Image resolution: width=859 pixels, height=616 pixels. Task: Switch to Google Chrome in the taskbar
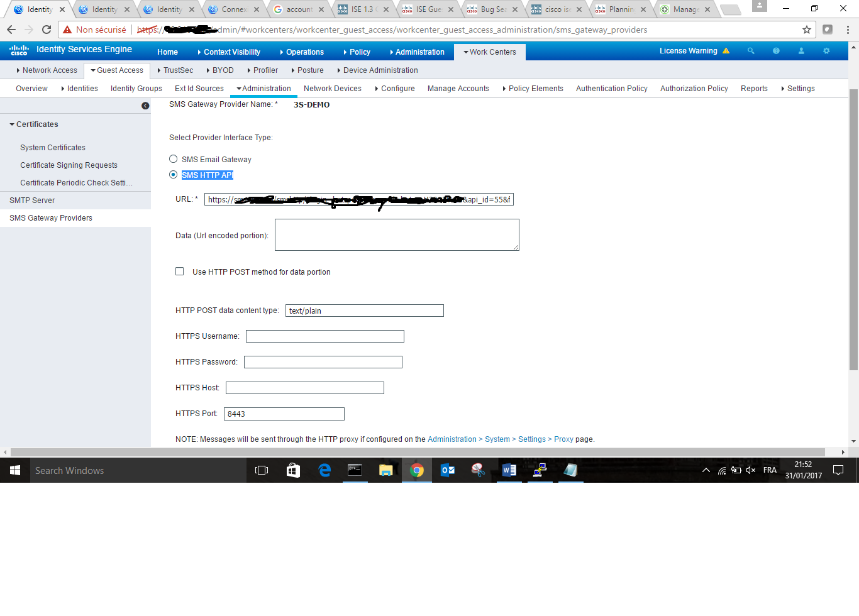pyautogui.click(x=417, y=470)
